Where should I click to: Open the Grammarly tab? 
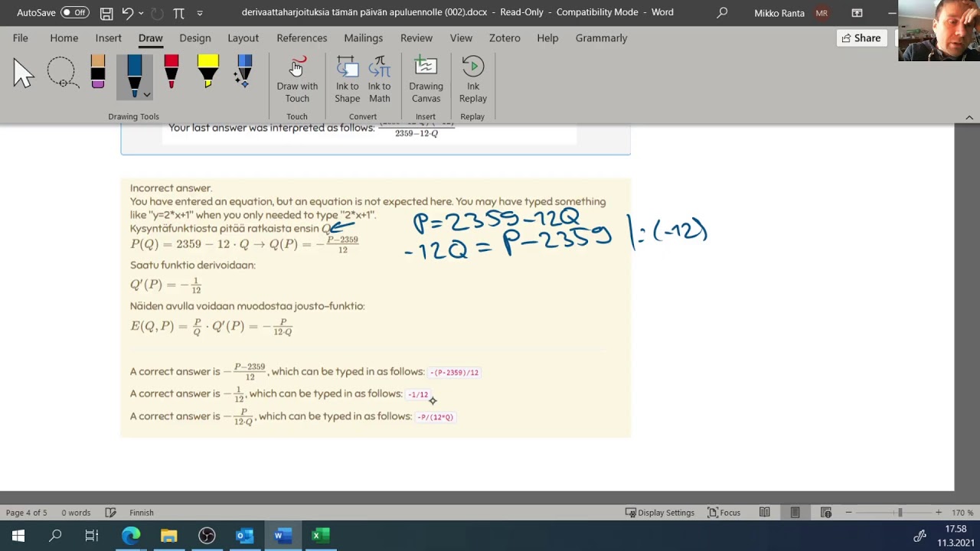[601, 37]
